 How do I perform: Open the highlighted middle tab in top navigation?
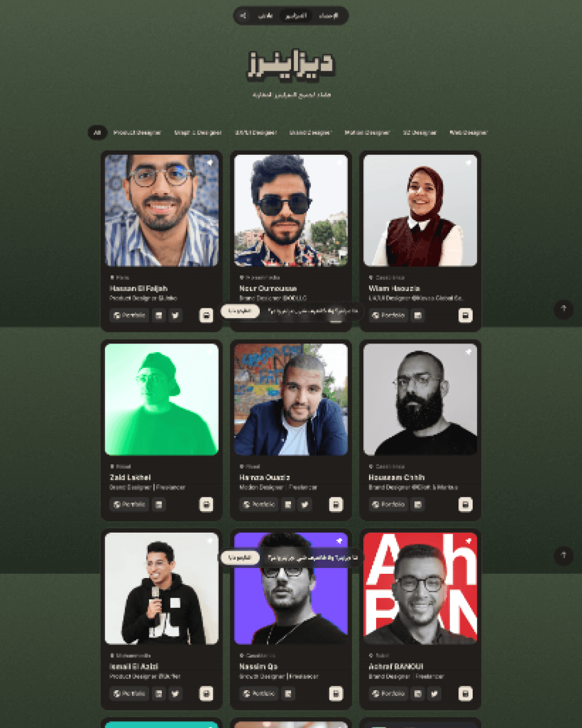pos(296,16)
